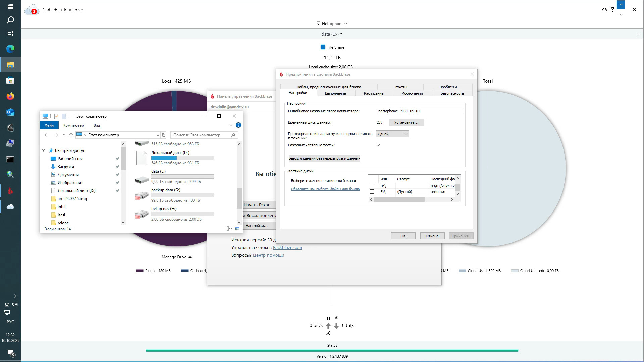The height and width of the screenshot is (362, 644).
Task: Click Backblaze flame icon in taskbar
Action: [10, 191]
